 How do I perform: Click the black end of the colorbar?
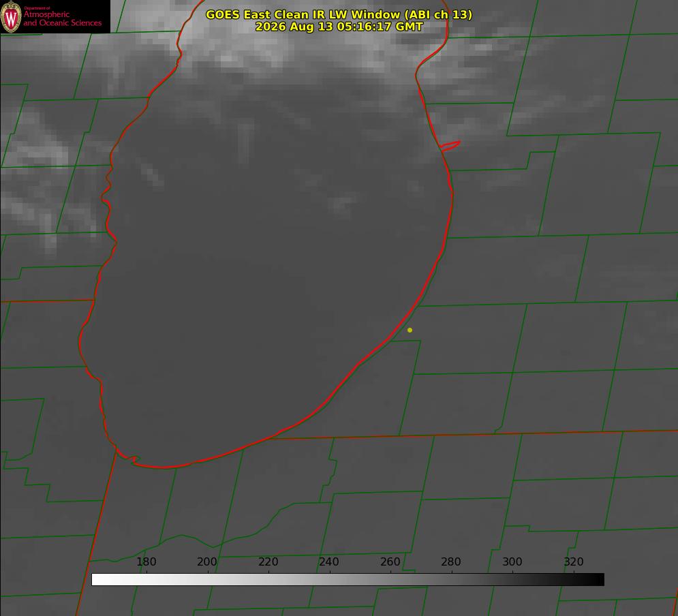point(596,579)
